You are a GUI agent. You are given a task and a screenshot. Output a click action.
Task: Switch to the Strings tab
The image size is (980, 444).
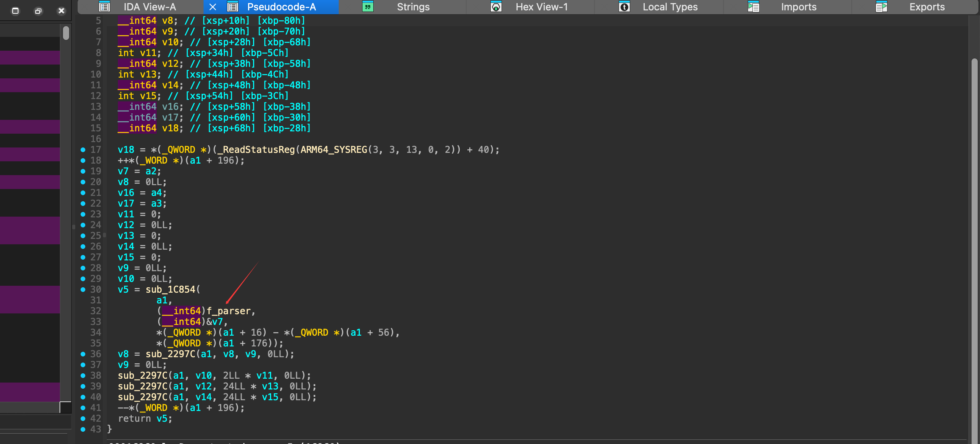[x=413, y=7]
